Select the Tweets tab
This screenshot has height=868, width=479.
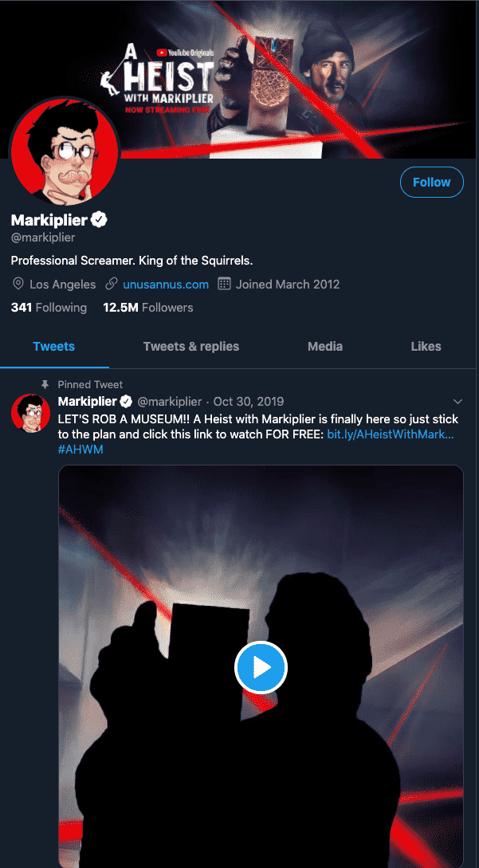pyautogui.click(x=54, y=346)
